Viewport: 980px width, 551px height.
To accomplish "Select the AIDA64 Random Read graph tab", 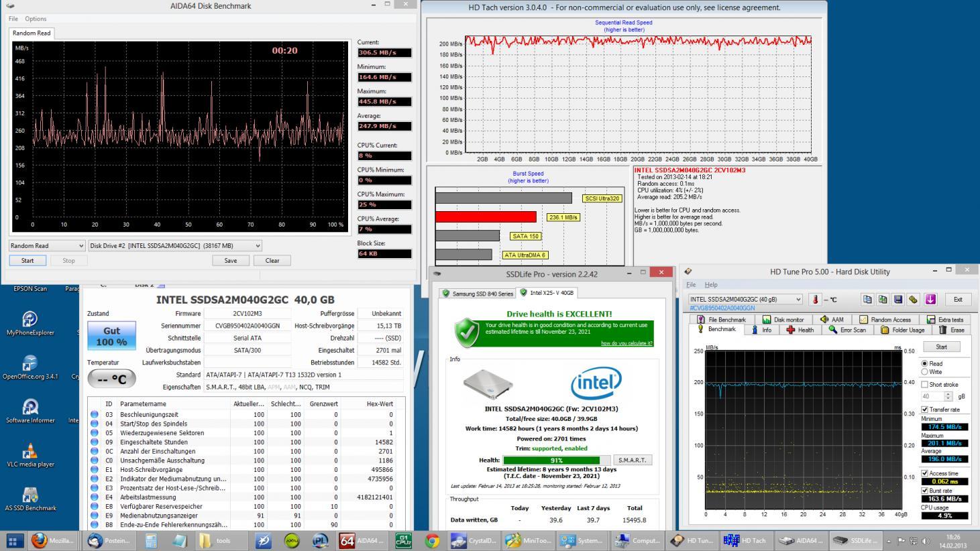I will click(32, 33).
